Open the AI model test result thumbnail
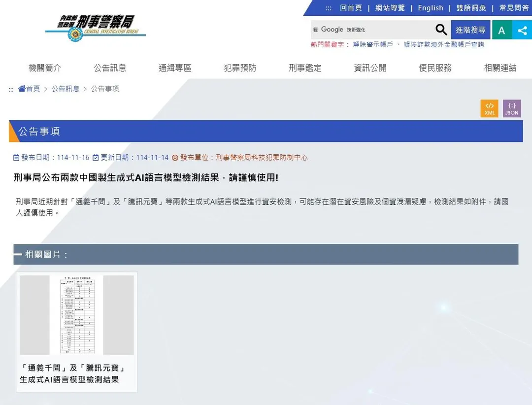 tap(77, 315)
